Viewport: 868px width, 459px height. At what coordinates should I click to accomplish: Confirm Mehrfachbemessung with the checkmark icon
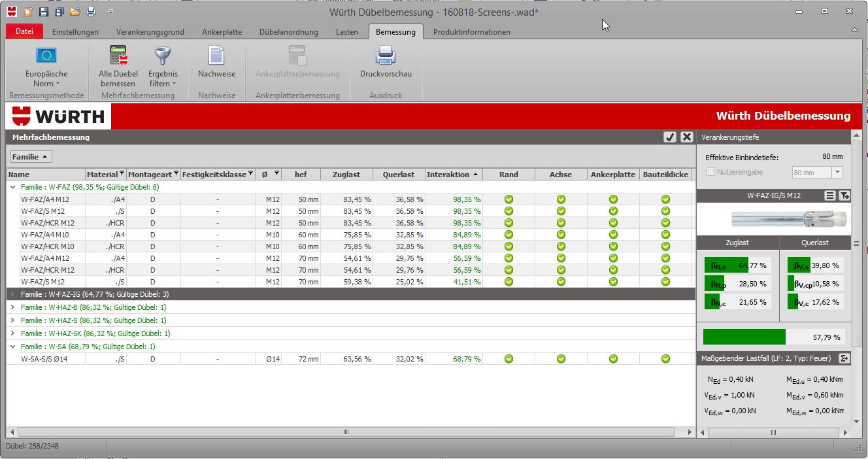point(670,137)
